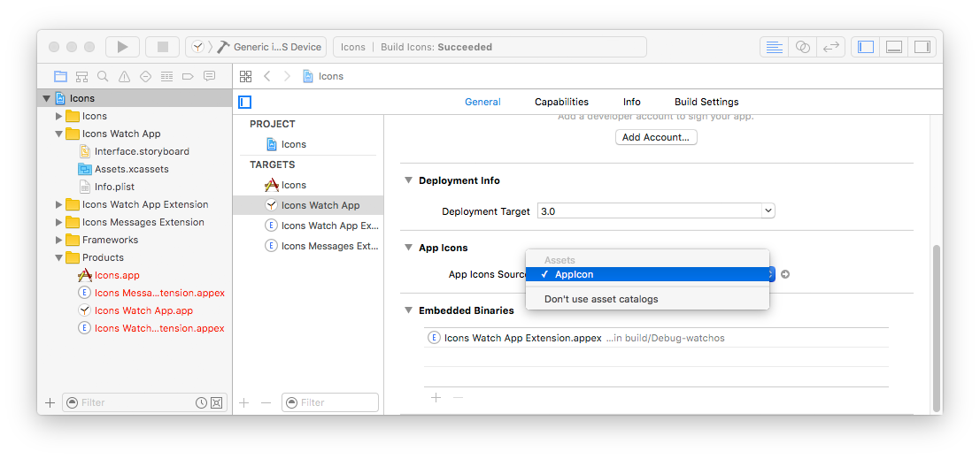The width and height of the screenshot is (980, 459).
Task: Click the Run build play button
Action: point(122,47)
